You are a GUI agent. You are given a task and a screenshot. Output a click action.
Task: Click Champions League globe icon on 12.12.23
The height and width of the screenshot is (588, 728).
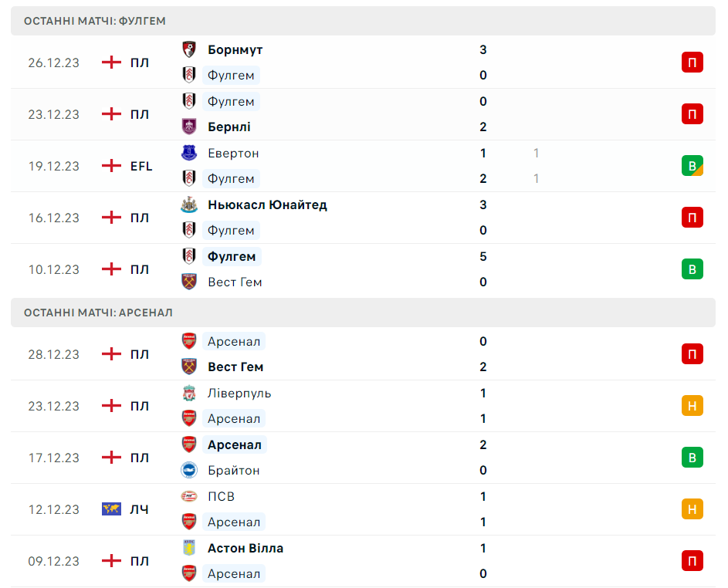[112, 509]
